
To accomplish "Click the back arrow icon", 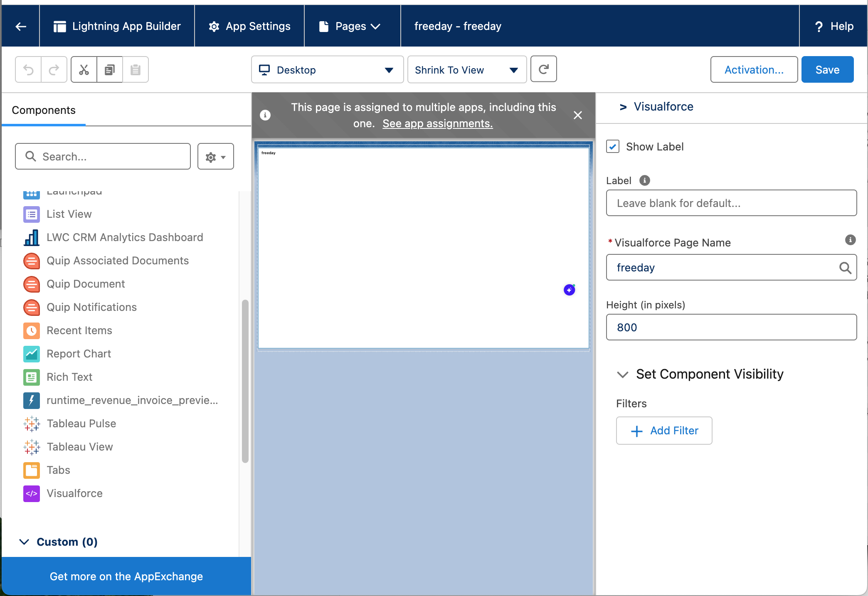I will (x=21, y=26).
